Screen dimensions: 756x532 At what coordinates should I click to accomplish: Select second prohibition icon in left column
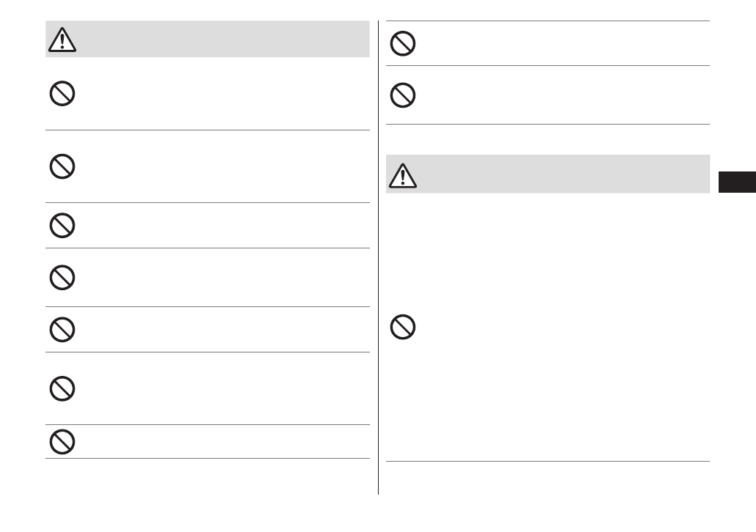[x=62, y=167]
